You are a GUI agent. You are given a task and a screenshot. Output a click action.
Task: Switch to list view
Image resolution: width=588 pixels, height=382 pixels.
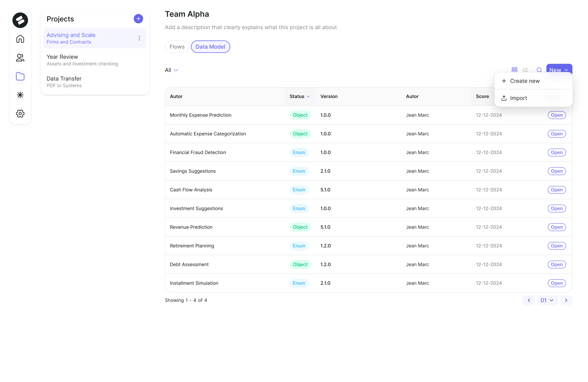click(x=525, y=70)
